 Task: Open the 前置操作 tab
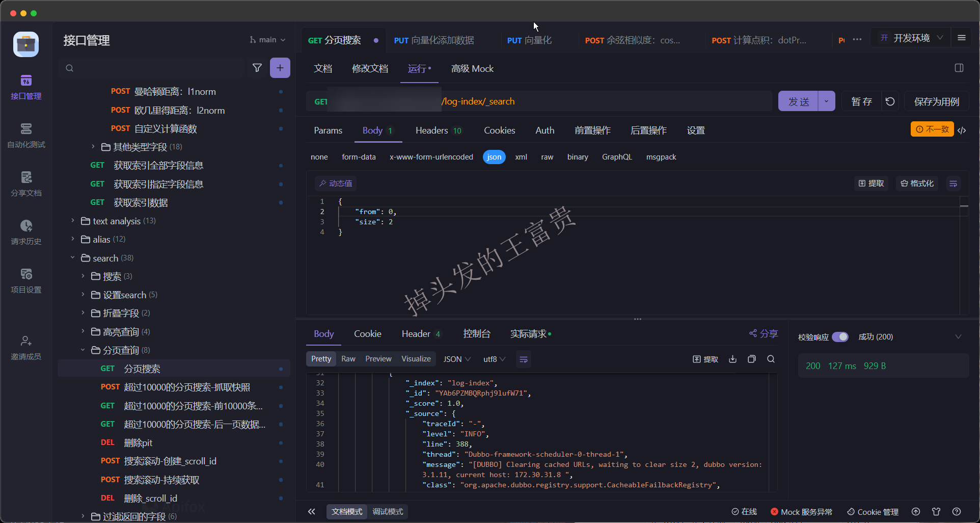[x=592, y=130]
